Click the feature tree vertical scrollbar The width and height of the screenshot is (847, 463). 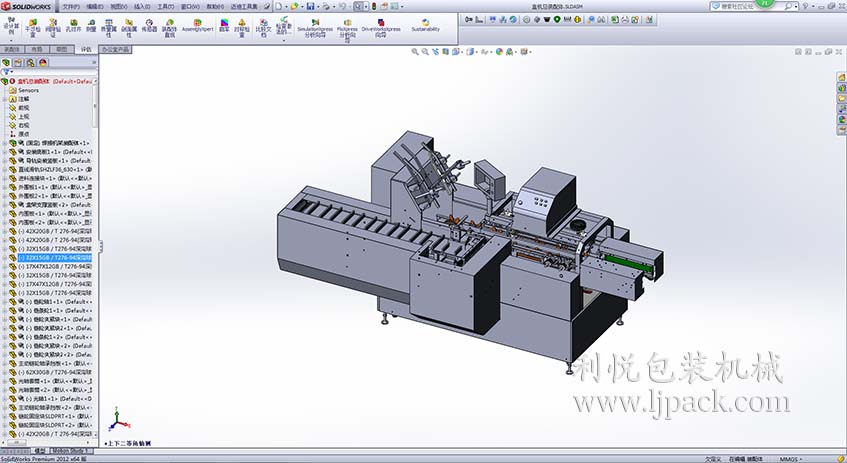coord(96,250)
